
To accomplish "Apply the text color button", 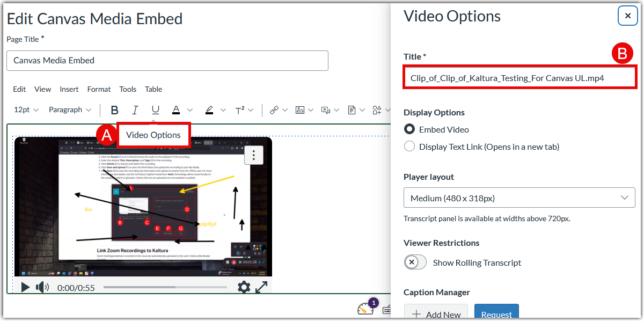I will 175,110.
